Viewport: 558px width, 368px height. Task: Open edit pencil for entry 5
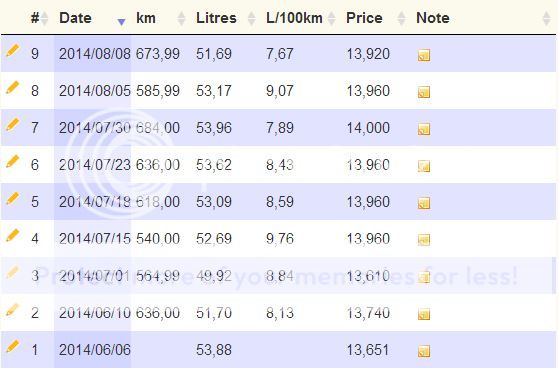12,199
